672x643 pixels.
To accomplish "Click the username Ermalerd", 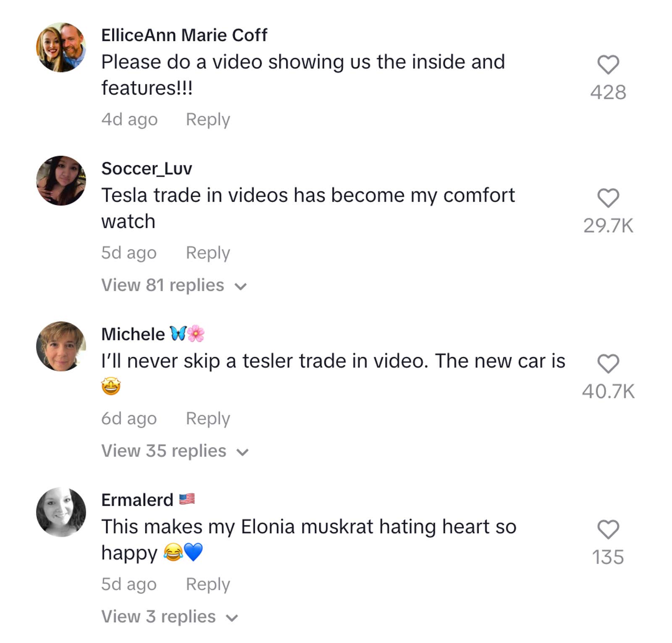I will tap(136, 499).
